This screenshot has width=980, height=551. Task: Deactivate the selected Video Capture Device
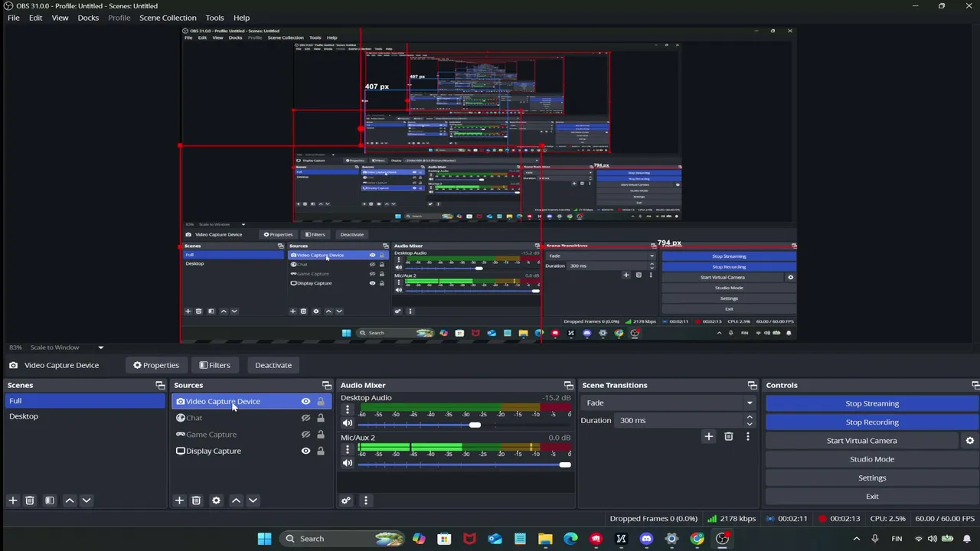point(273,365)
